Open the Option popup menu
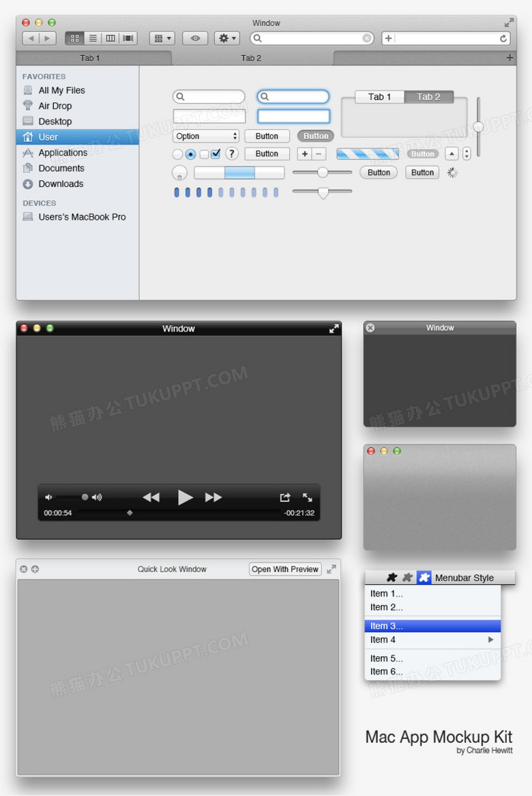Image resolution: width=532 pixels, height=796 pixels. (x=206, y=136)
